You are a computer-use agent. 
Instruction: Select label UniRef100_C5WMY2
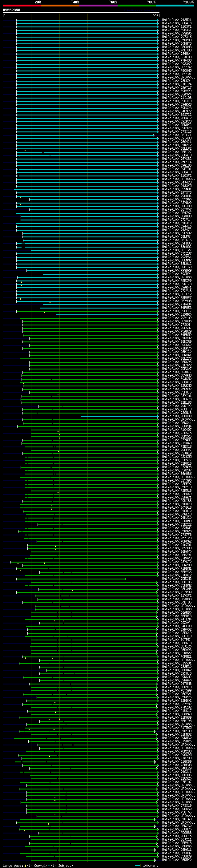[176, 125]
